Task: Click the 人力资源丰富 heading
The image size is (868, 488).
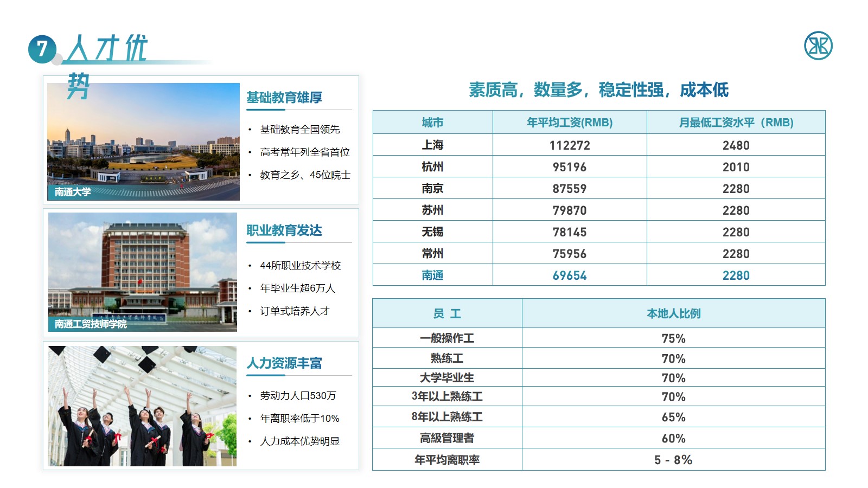Action: tap(284, 363)
